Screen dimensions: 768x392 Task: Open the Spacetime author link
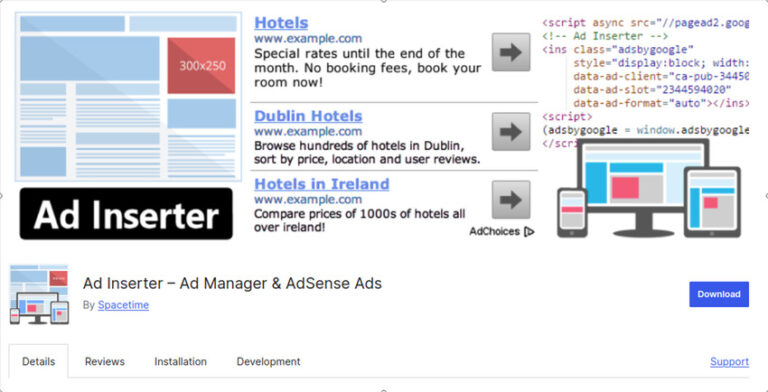(123, 305)
